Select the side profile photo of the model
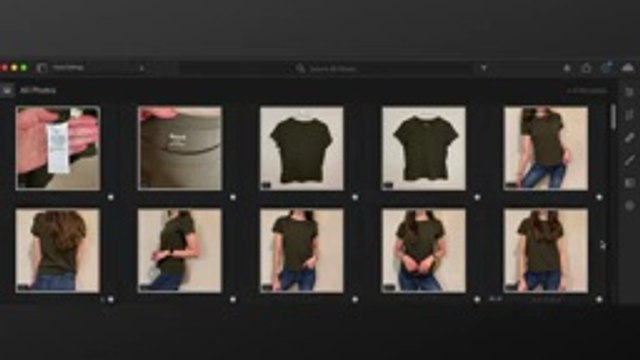 pyautogui.click(x=180, y=251)
